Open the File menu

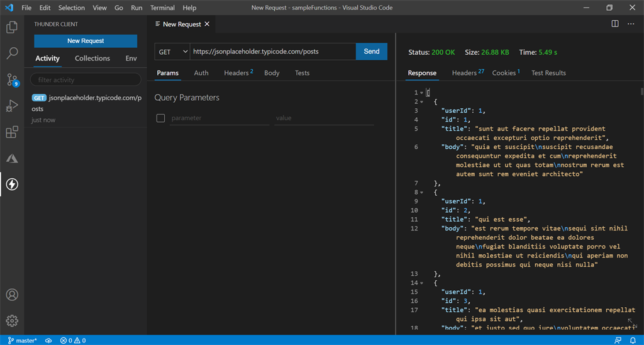click(26, 8)
